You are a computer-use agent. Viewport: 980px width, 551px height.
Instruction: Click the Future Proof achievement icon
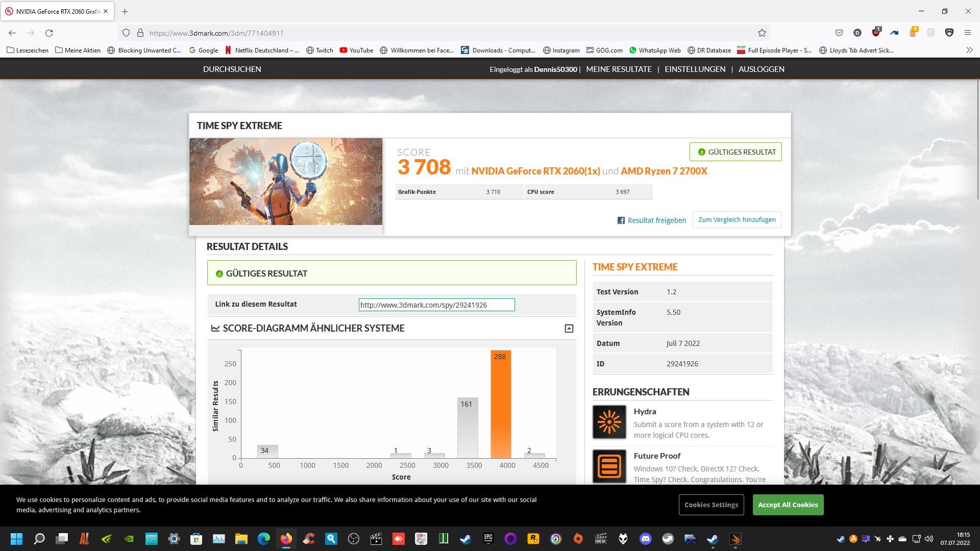(x=609, y=466)
